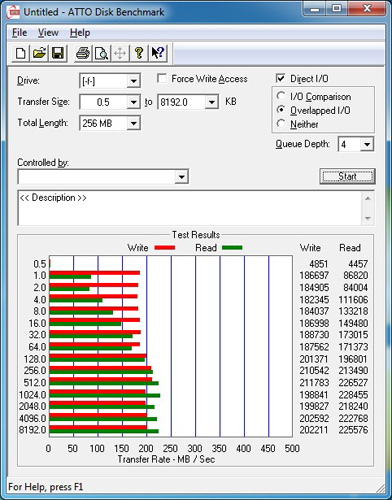The image size is (392, 500).
Task: Activate the context help arrow icon
Action: tap(158, 53)
